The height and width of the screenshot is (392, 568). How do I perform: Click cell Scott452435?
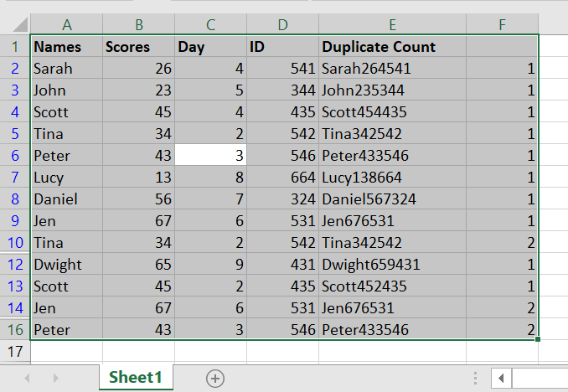click(x=392, y=286)
